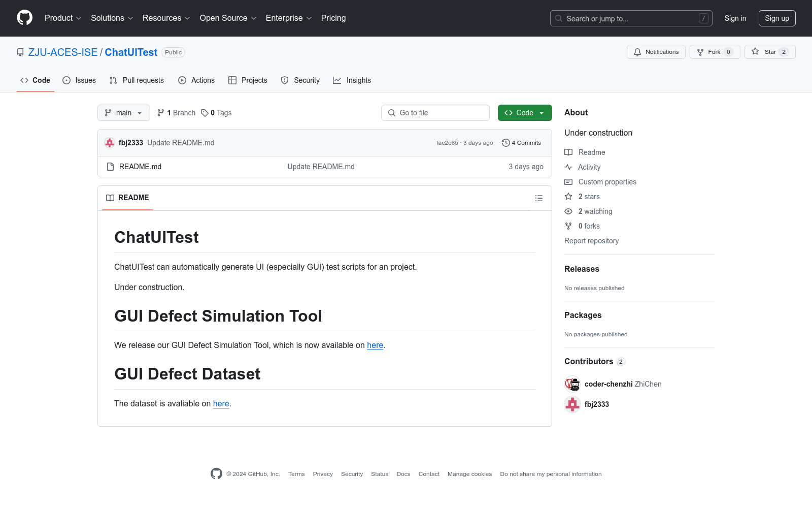Open footer Docs link
This screenshot has width=812, height=508.
[403, 474]
